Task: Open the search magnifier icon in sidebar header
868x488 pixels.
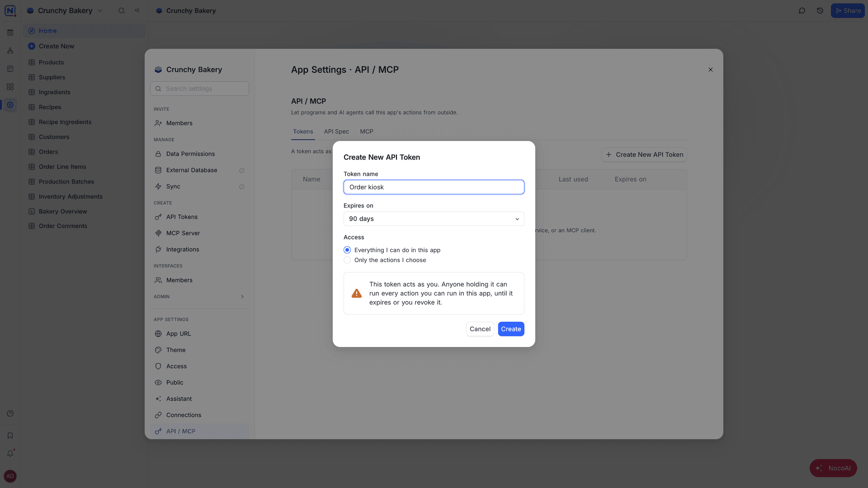Action: click(x=122, y=10)
